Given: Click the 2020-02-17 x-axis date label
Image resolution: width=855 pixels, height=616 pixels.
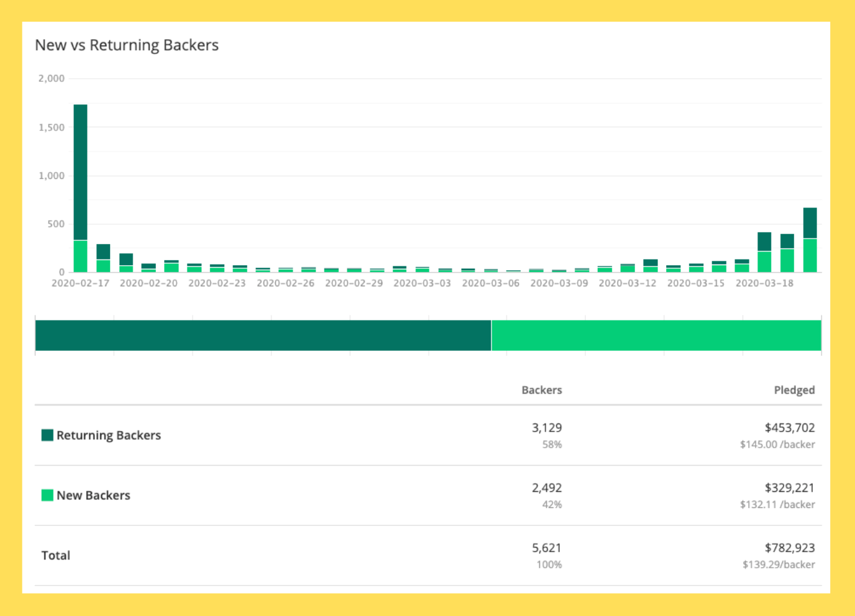Looking at the screenshot, I should [80, 283].
